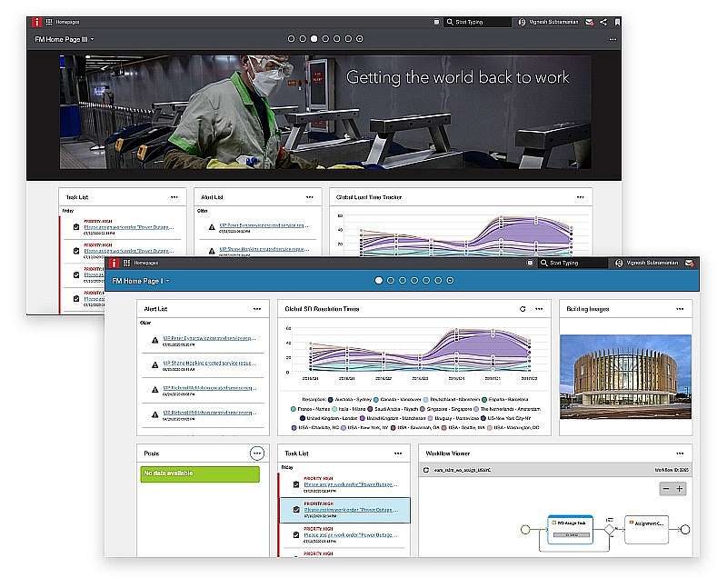Refresh the Global SO Resolution Times widget
Image resolution: width=727 pixels, height=588 pixels.
click(523, 309)
